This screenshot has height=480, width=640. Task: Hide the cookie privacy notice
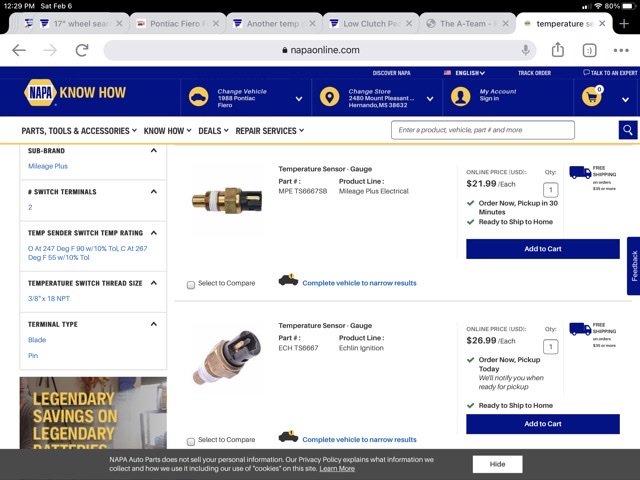(x=498, y=464)
